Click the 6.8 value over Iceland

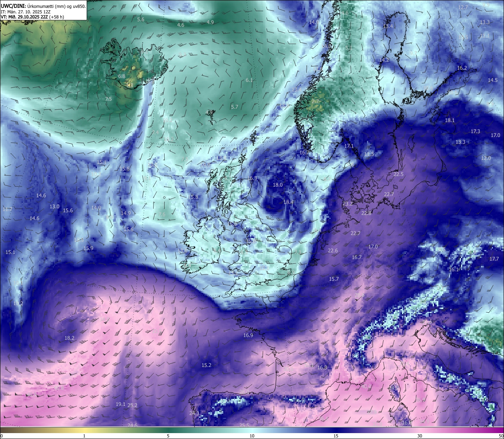click(122, 76)
